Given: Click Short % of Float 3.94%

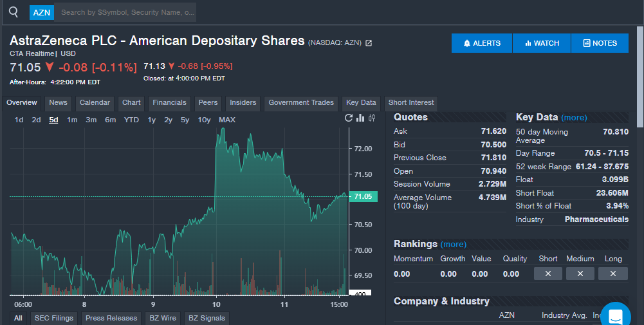Looking at the screenshot, I should pos(618,206).
